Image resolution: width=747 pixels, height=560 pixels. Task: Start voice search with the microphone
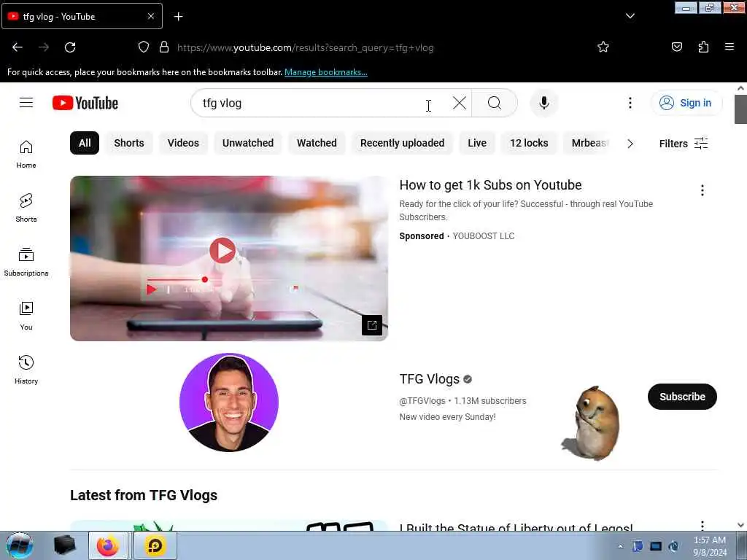tap(544, 103)
